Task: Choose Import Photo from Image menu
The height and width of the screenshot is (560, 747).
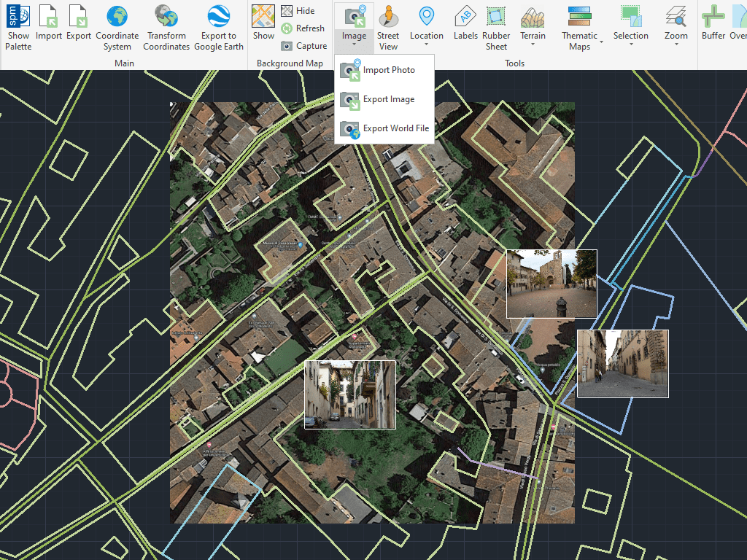Action: coord(388,70)
